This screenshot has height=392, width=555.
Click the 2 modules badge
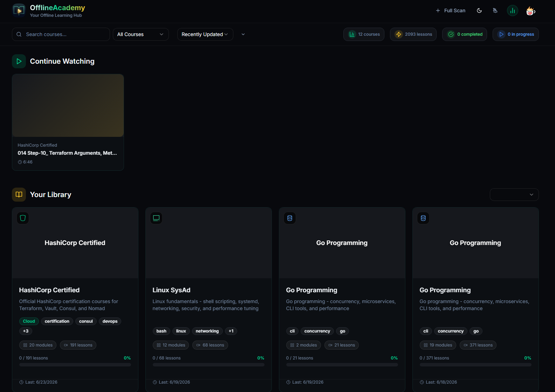[x=303, y=345]
